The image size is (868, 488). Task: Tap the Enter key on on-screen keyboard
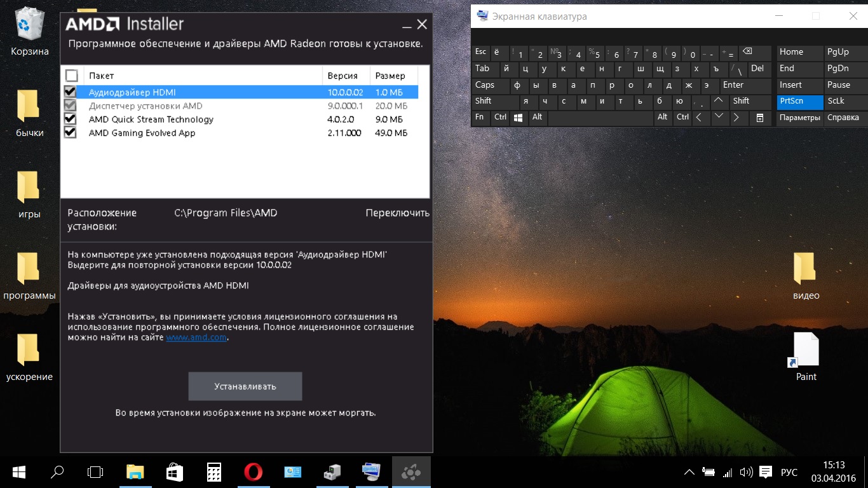745,85
